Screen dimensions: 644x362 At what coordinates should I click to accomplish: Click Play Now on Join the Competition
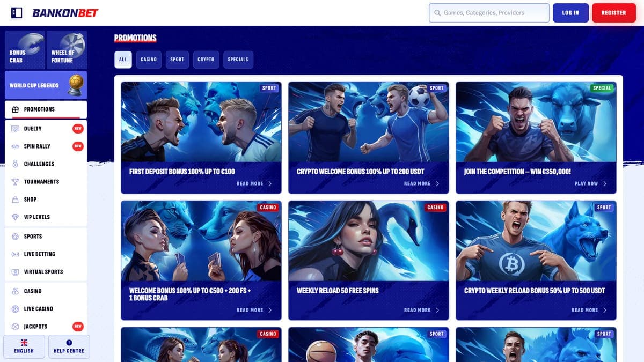pyautogui.click(x=586, y=183)
